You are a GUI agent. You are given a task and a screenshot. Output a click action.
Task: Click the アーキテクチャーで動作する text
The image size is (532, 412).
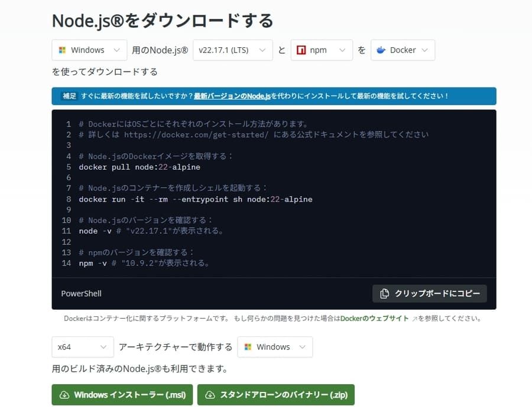(176, 347)
